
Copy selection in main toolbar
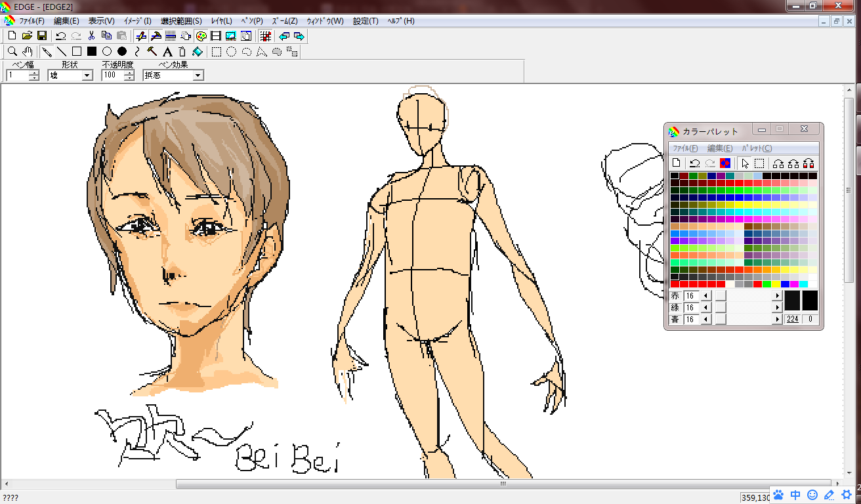pyautogui.click(x=106, y=36)
